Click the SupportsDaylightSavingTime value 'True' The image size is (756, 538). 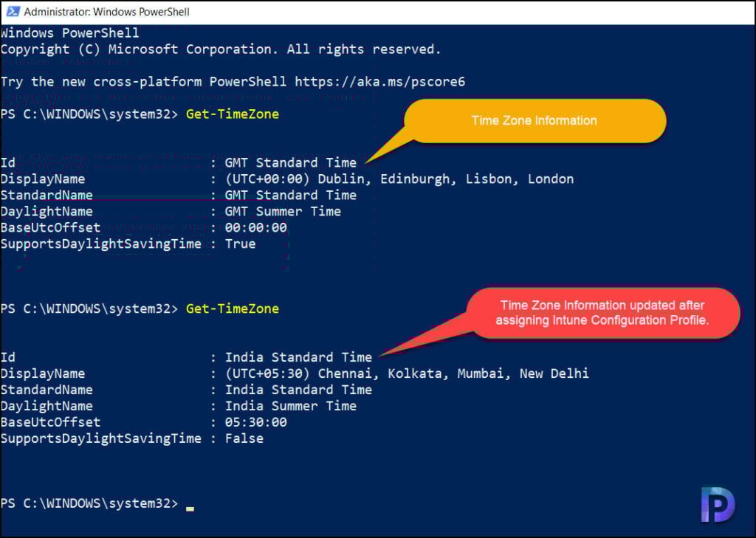coord(240,244)
